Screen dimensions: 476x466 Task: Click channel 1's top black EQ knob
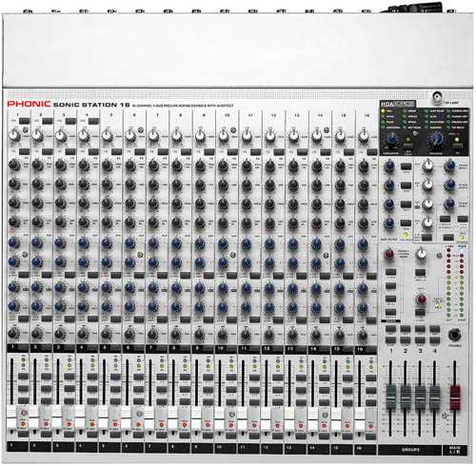pyautogui.click(x=14, y=165)
